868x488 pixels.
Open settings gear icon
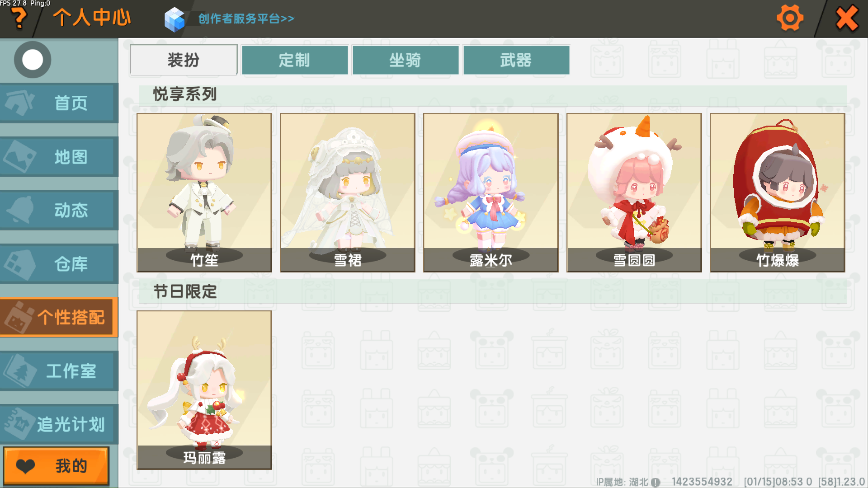[x=790, y=18]
